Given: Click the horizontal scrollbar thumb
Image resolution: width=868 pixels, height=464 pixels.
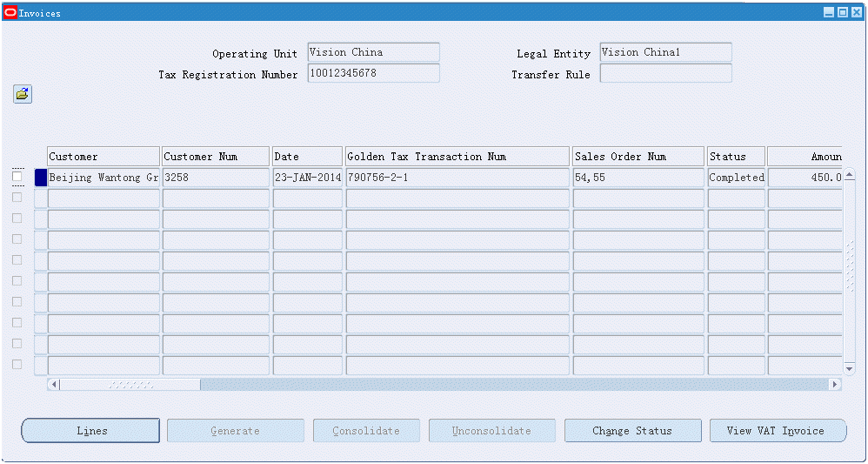Looking at the screenshot, I should (x=130, y=384).
